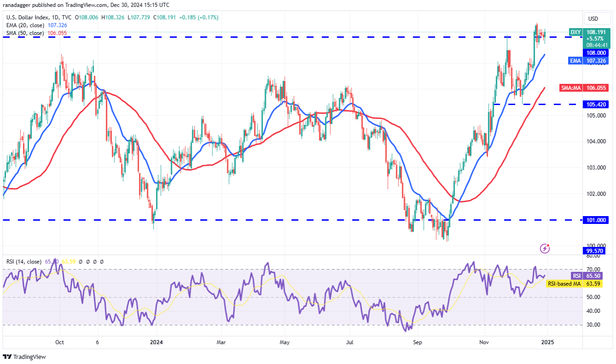Image resolution: width=616 pixels, height=364 pixels.
Task: Click the publisher line starting with ranadagger
Action: (86, 5)
